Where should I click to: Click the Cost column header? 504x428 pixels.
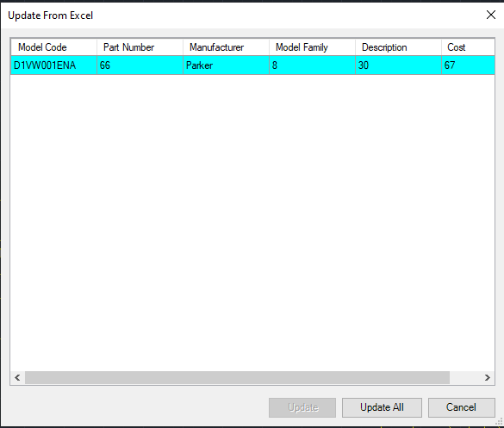click(x=468, y=47)
